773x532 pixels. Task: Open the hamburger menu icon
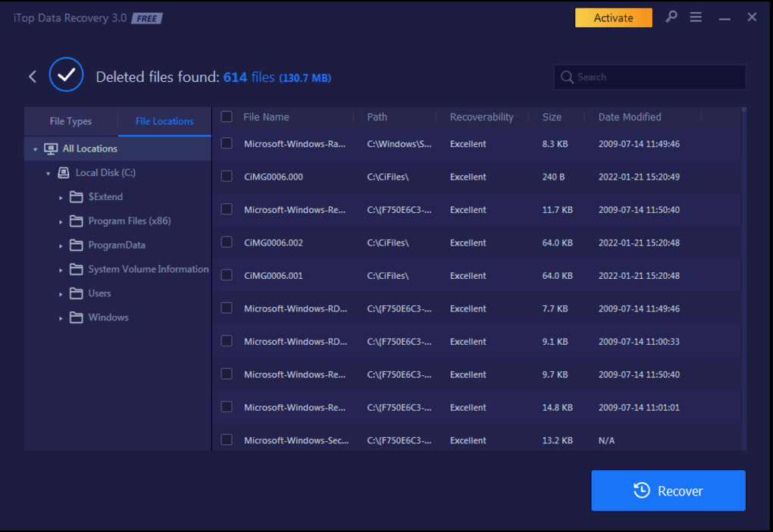pos(696,17)
